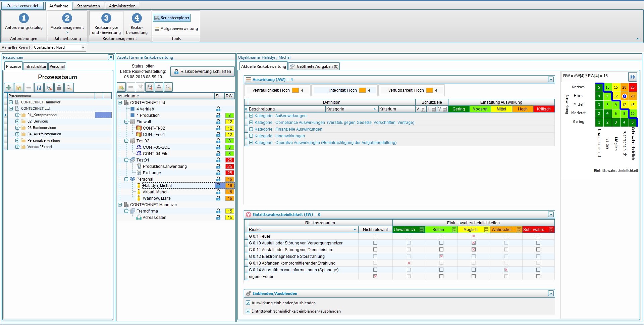Open Anforderungskatalog step 1 in the ribbon

click(23, 22)
